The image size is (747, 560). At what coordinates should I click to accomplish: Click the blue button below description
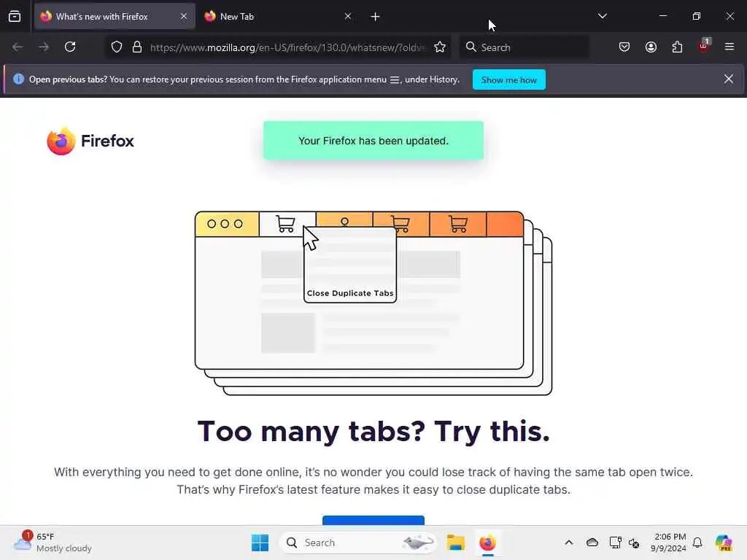[373, 521]
